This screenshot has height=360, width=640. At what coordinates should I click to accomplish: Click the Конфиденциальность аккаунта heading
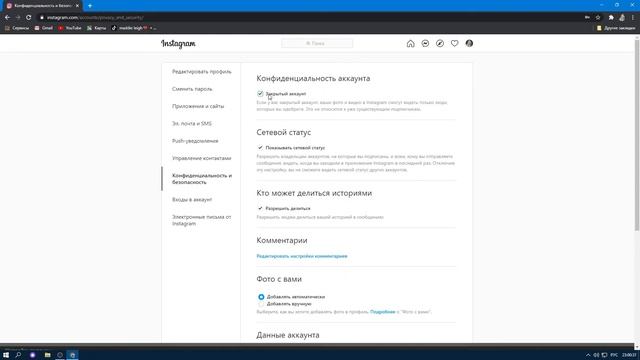[x=313, y=78]
